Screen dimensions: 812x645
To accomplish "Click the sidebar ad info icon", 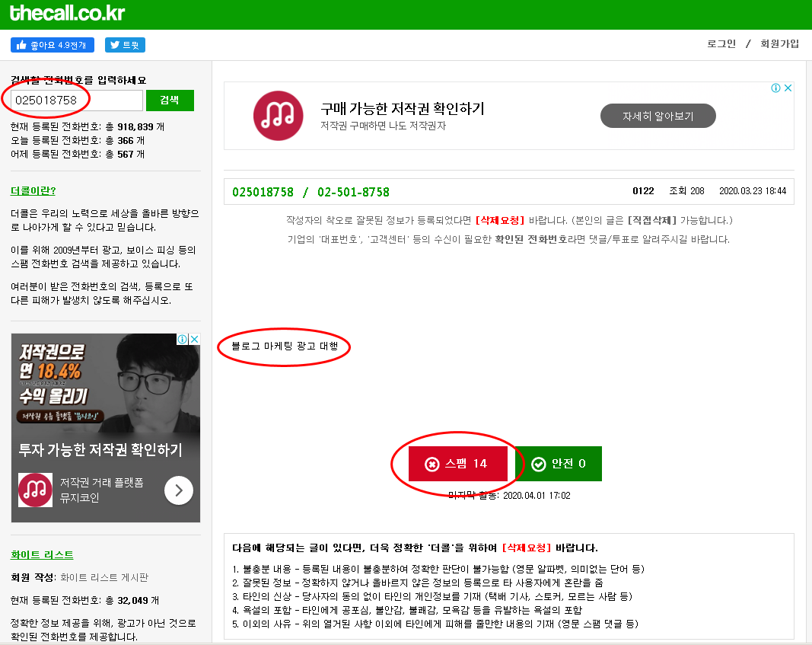I will (183, 340).
